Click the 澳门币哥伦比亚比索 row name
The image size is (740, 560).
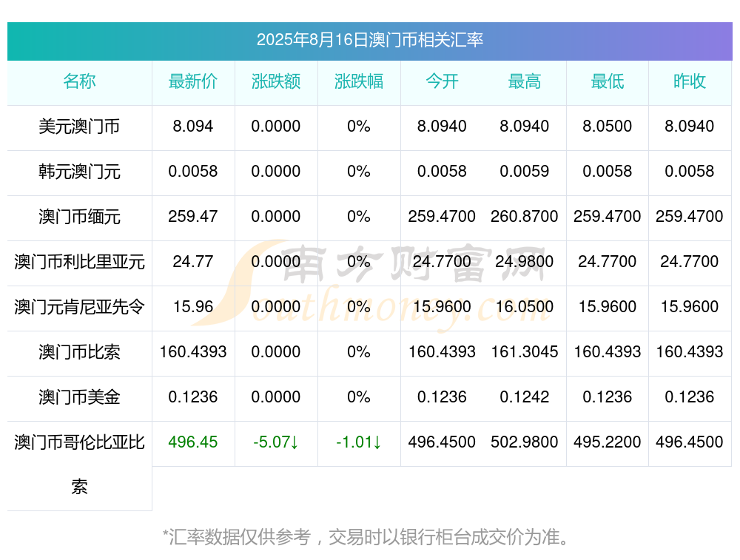(x=79, y=465)
